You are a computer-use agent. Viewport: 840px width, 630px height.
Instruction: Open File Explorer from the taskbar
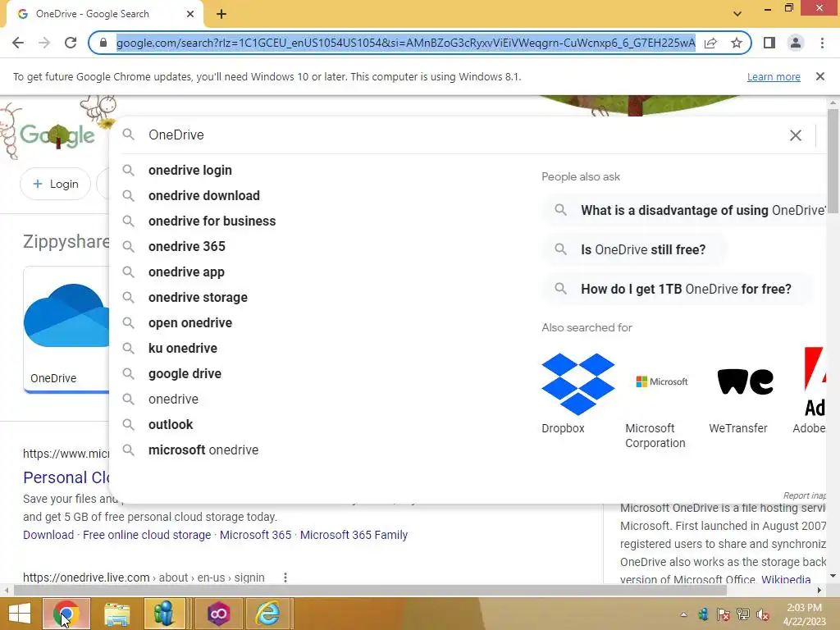(x=116, y=614)
